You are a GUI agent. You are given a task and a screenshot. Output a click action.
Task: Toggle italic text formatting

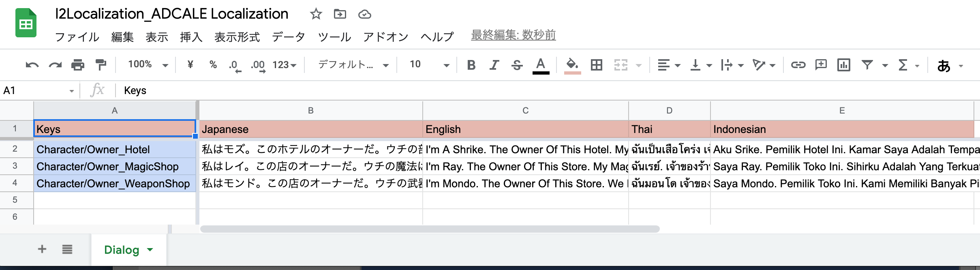click(x=494, y=65)
